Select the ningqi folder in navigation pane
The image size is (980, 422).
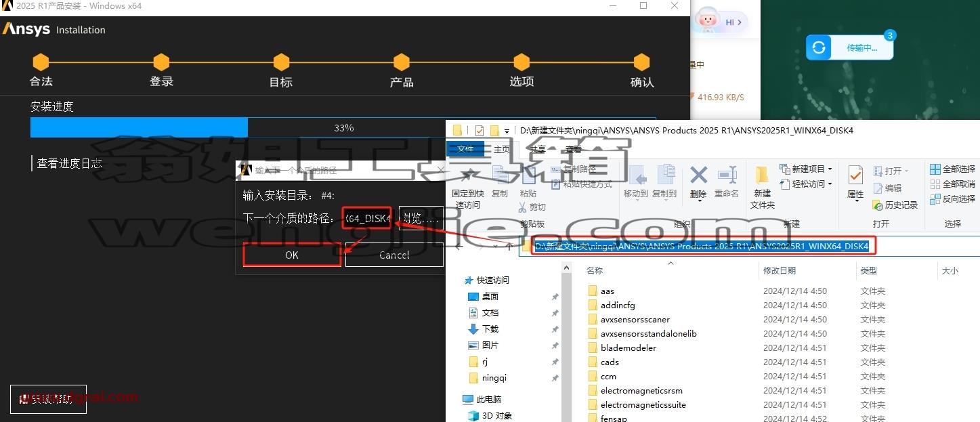click(x=494, y=377)
